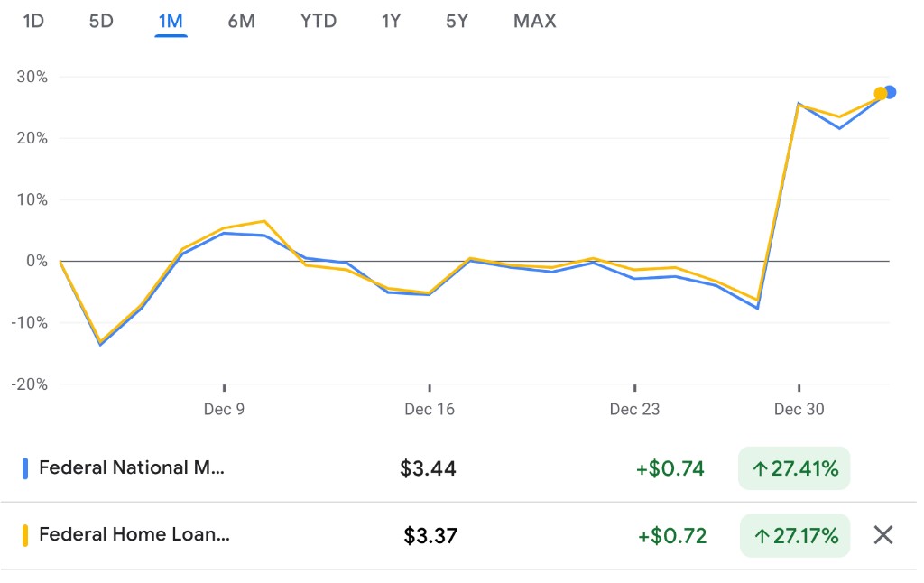Switch chart to YTD range
This screenshot has height=583, width=924.
[x=319, y=22]
